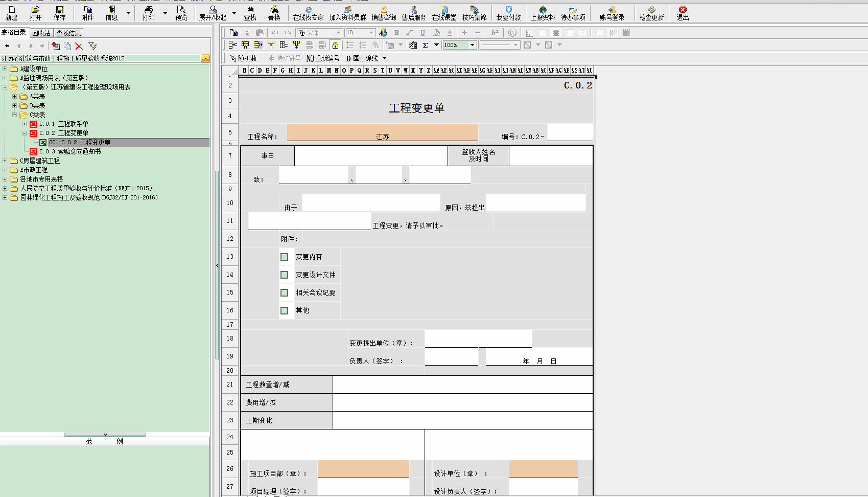Click the 重新编号 renumber button
Image resolution: width=868 pixels, height=497 pixels.
pyautogui.click(x=323, y=58)
